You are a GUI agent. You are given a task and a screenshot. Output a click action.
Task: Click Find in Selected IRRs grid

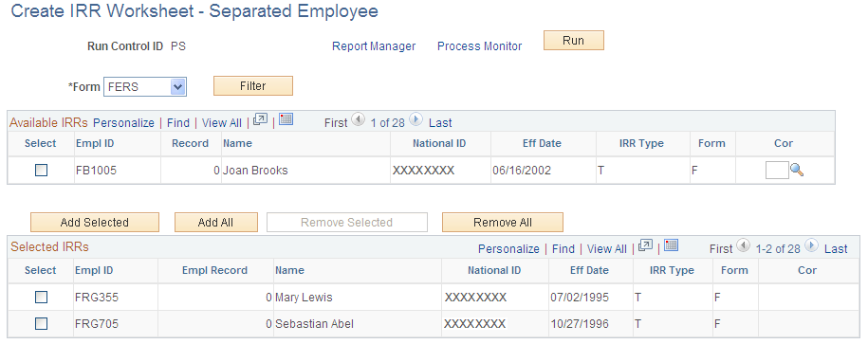[563, 249]
